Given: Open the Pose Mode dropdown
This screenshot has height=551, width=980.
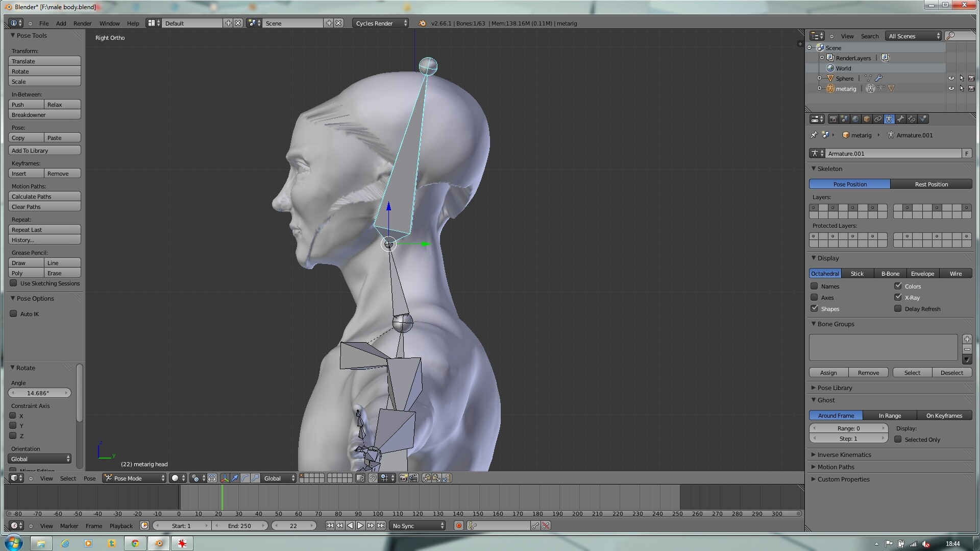Looking at the screenshot, I should click(134, 478).
